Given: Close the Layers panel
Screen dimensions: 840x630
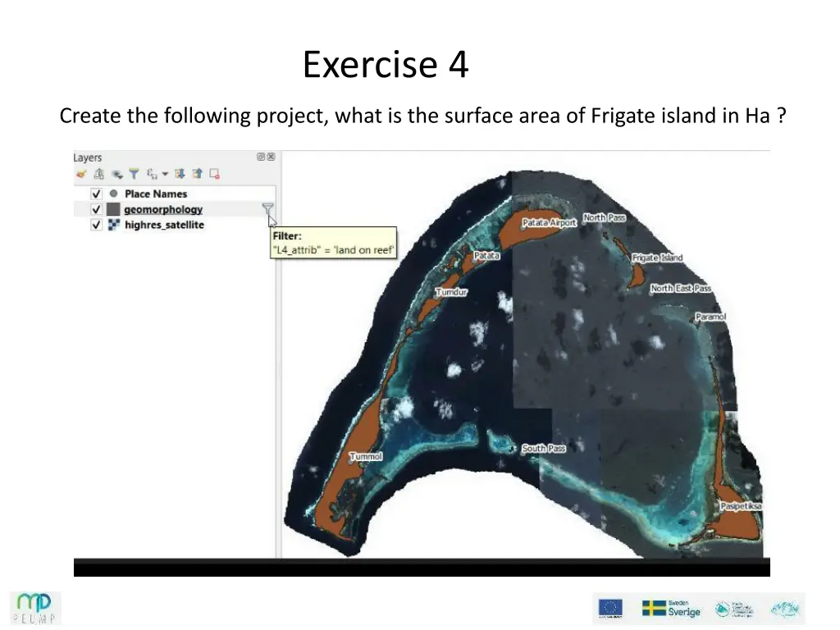Looking at the screenshot, I should click(x=271, y=157).
